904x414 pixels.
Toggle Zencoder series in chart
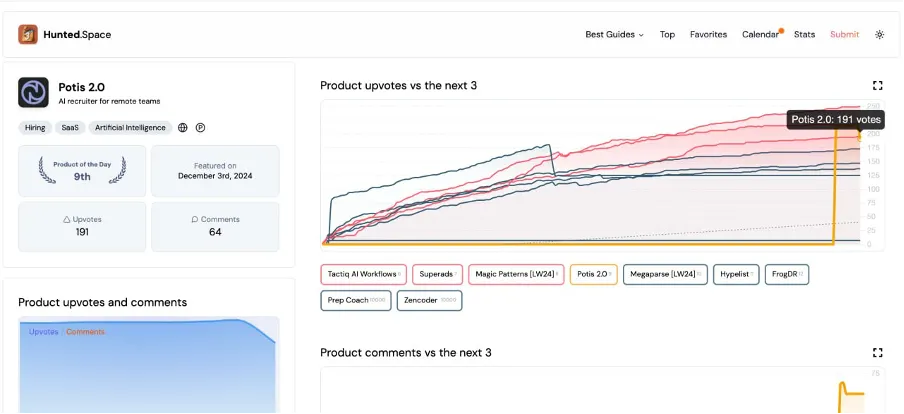click(430, 300)
